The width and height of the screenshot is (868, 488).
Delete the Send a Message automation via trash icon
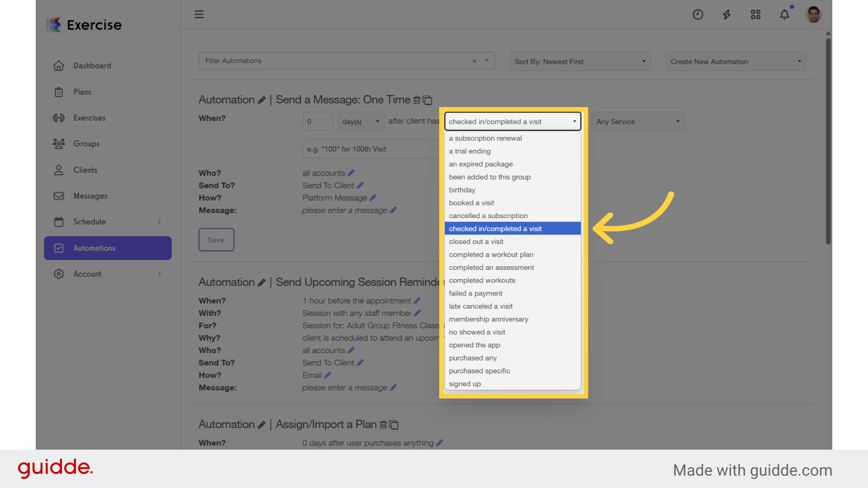click(416, 100)
